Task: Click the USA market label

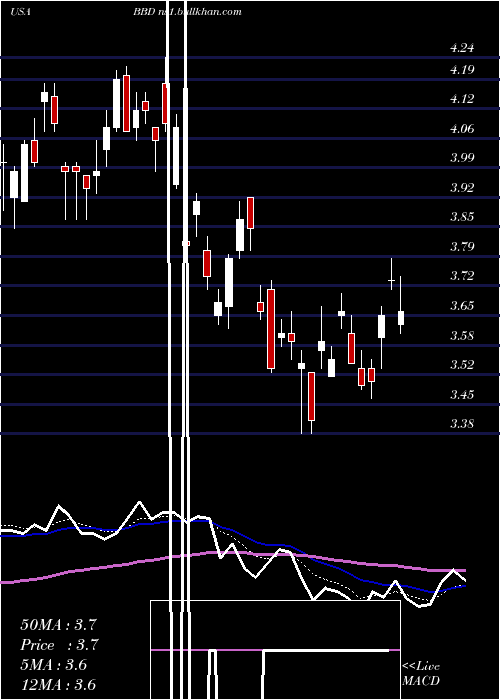Action: 20,12
